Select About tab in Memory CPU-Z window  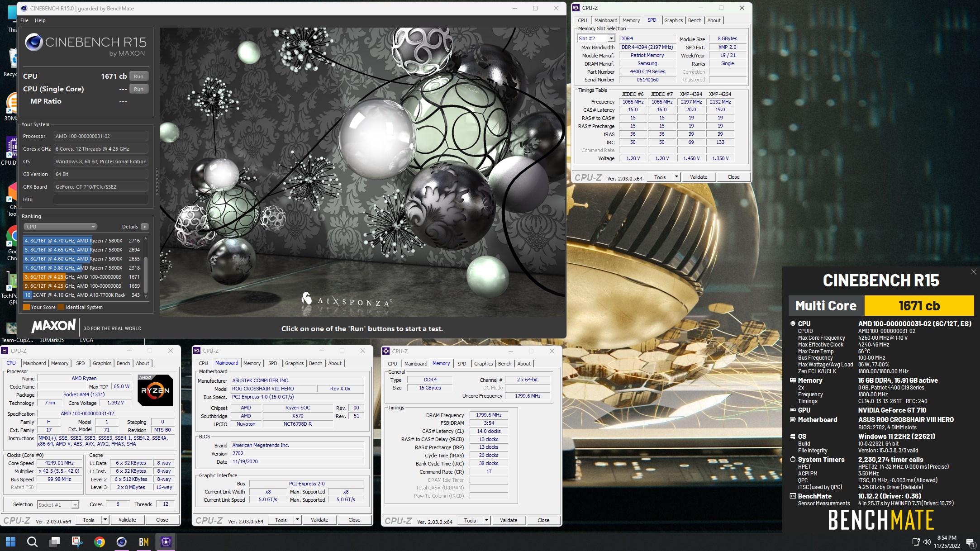click(524, 364)
